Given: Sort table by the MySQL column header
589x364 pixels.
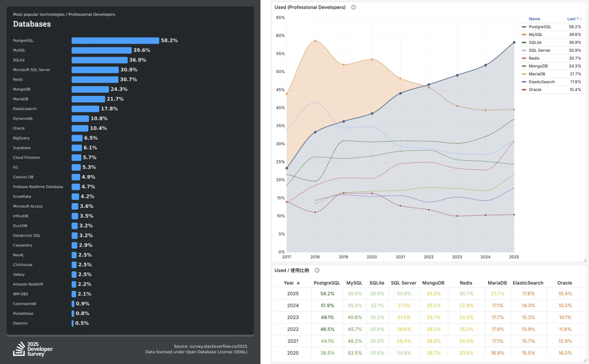Looking at the screenshot, I should (x=354, y=283).
